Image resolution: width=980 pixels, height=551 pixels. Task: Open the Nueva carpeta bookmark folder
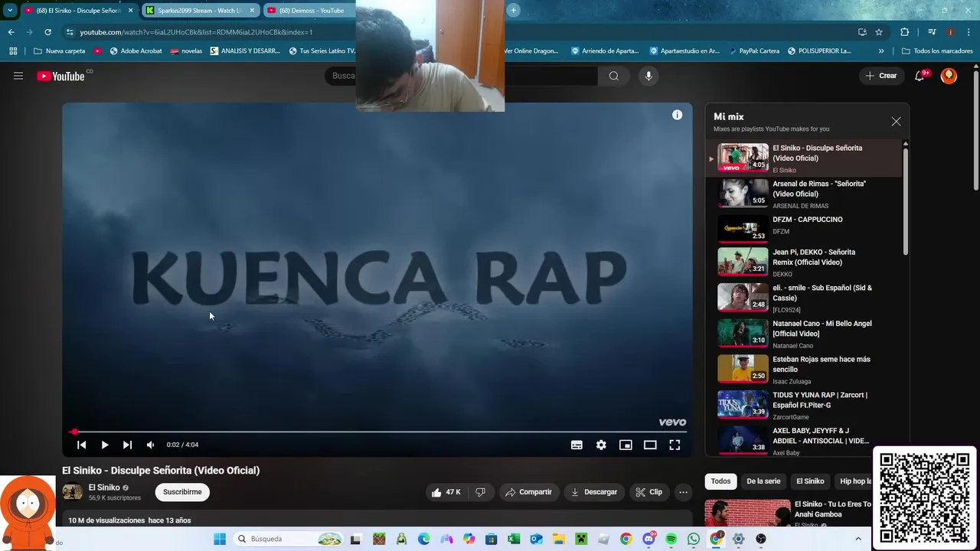[60, 51]
